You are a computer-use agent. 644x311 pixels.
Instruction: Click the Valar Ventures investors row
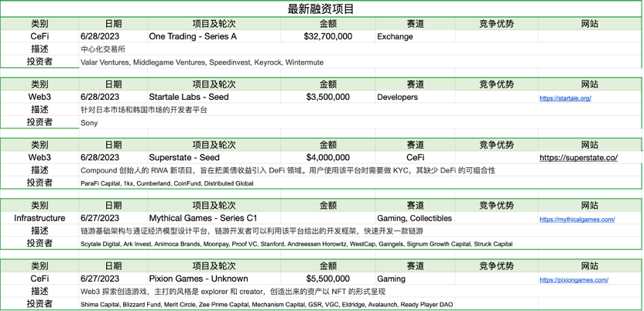pos(360,63)
